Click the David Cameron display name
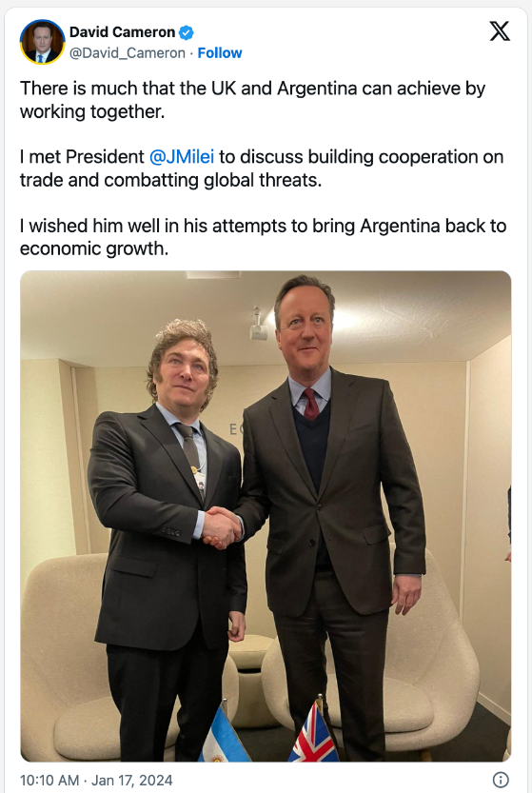Viewport: 532px width, 793px height. [x=122, y=32]
